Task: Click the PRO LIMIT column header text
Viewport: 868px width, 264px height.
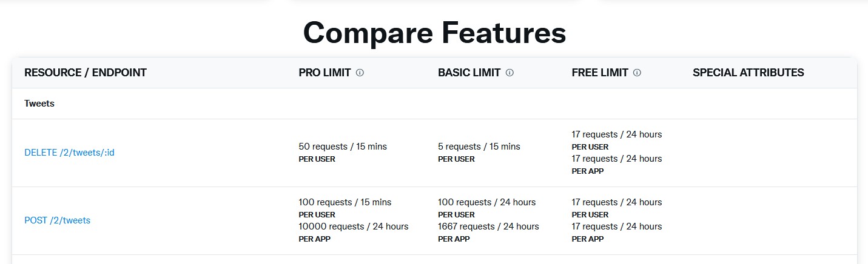Action: point(325,73)
